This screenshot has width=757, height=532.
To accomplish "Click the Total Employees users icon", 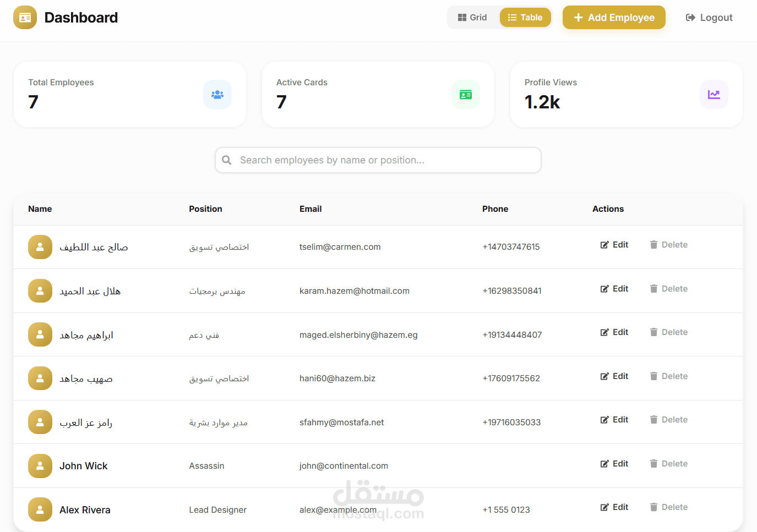I will (217, 95).
